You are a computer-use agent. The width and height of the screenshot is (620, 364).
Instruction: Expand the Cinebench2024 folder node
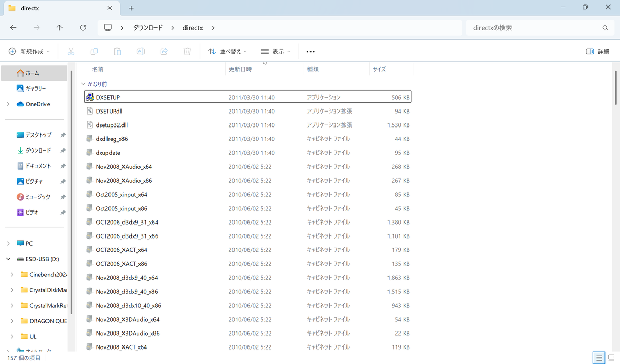click(x=12, y=274)
